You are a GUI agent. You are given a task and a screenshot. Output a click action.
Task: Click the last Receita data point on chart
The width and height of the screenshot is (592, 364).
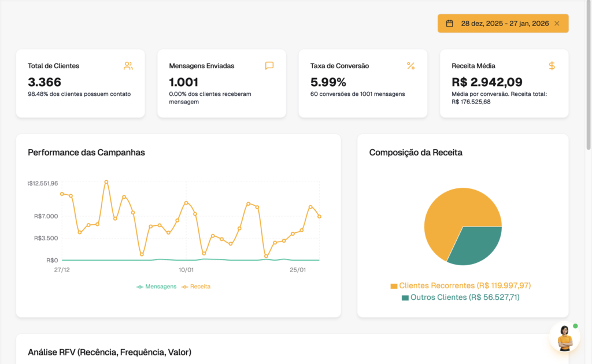tap(319, 217)
